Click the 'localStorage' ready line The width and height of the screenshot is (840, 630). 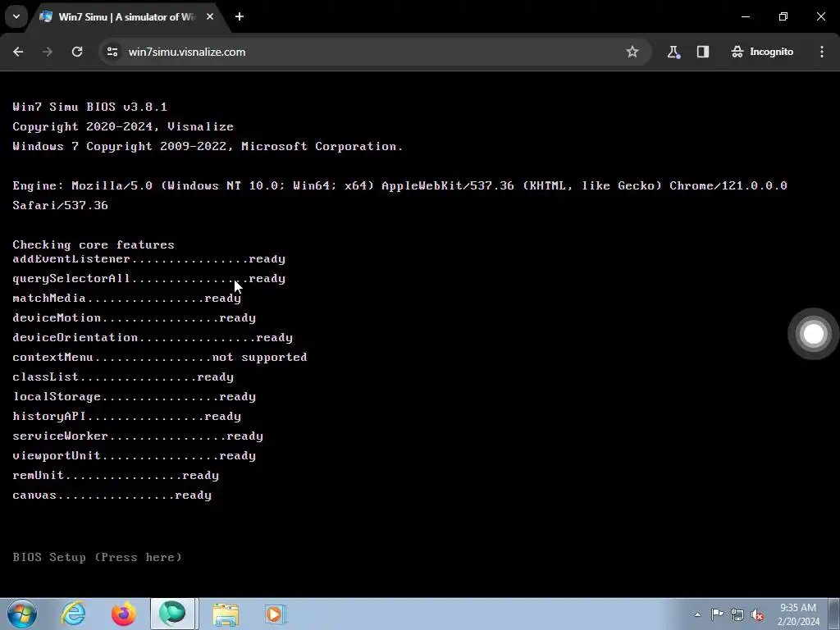[x=134, y=397]
